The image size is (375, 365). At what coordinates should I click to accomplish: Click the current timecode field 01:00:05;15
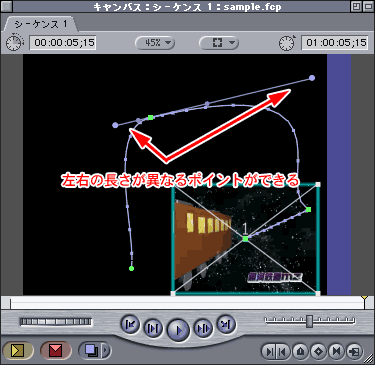click(335, 43)
